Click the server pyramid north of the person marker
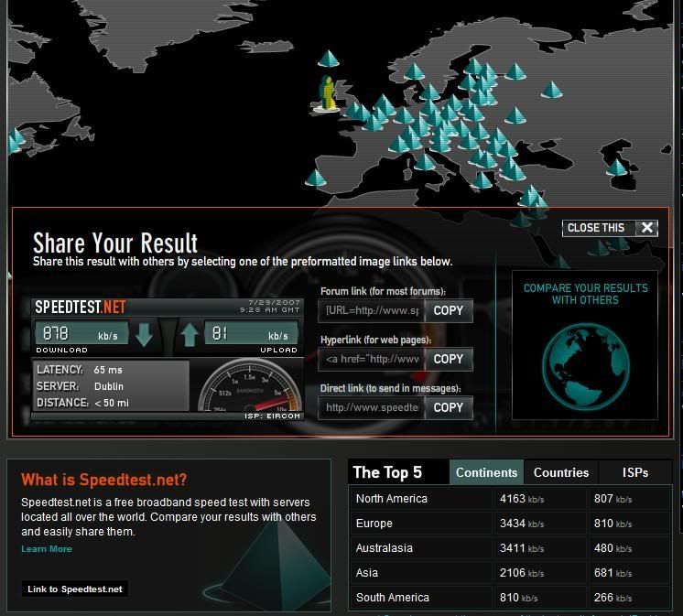Viewport: 683px width, 616px height. (328, 59)
